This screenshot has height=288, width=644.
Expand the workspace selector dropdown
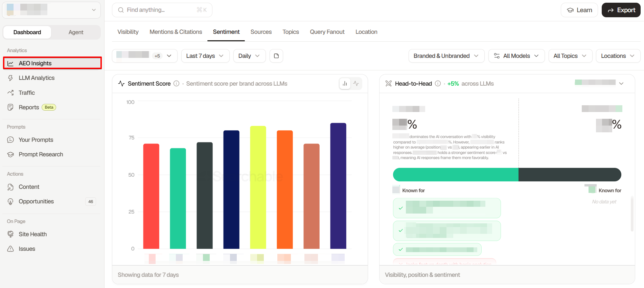(51, 10)
